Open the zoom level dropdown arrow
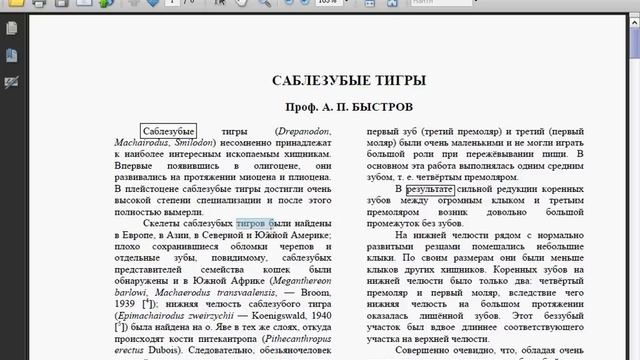 pos(347,2)
